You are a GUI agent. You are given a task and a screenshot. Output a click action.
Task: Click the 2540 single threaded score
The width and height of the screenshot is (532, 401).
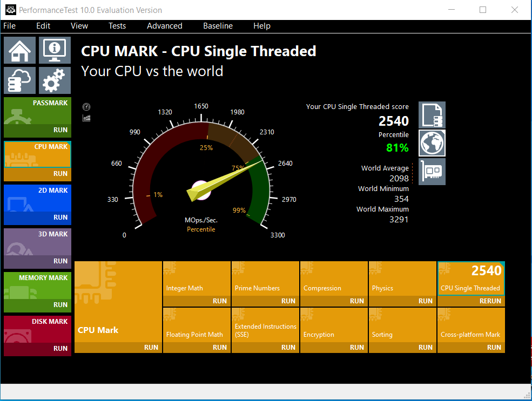click(x=394, y=121)
